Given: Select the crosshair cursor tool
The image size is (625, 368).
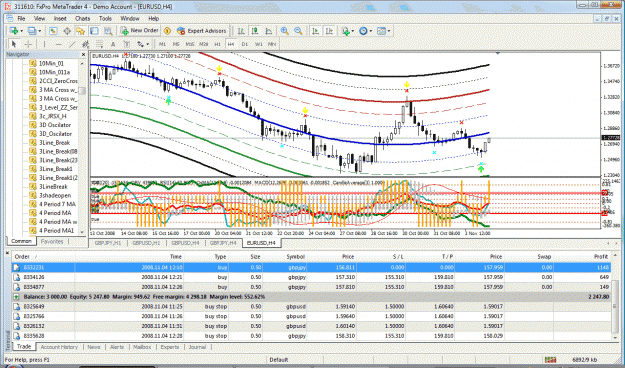Looking at the screenshot, I should (28, 44).
